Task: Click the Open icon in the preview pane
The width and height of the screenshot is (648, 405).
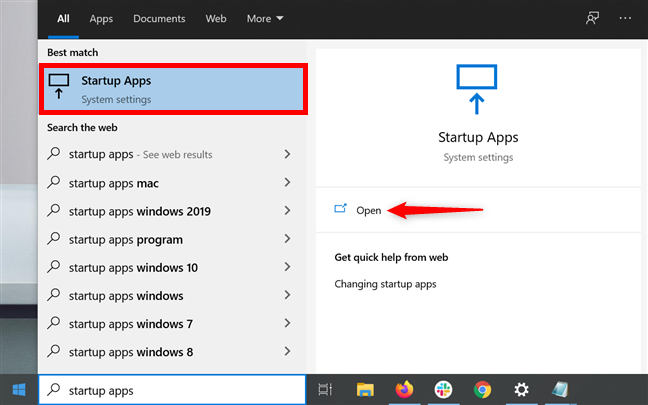Action: [340, 209]
